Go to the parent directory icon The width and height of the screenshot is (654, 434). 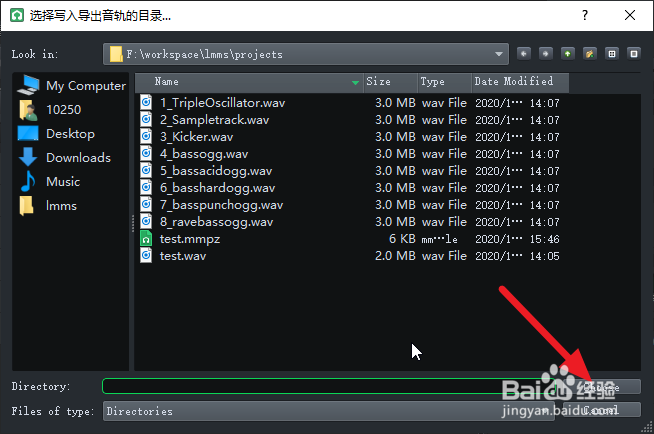[x=568, y=54]
